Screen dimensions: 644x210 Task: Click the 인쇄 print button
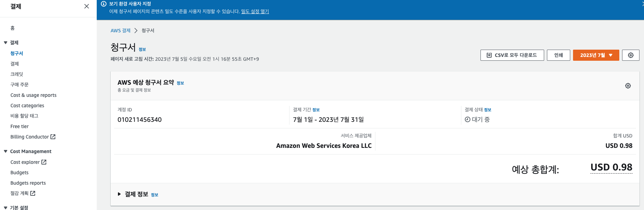pyautogui.click(x=558, y=55)
